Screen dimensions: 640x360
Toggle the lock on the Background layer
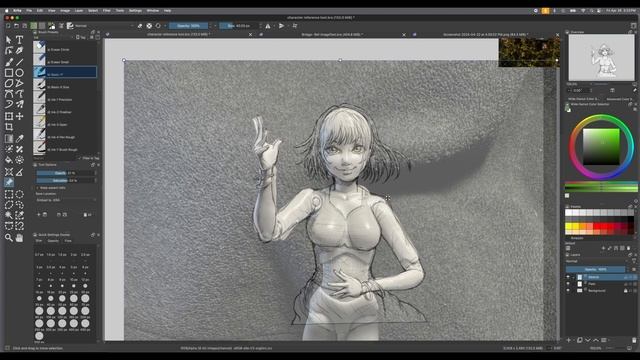tap(625, 291)
